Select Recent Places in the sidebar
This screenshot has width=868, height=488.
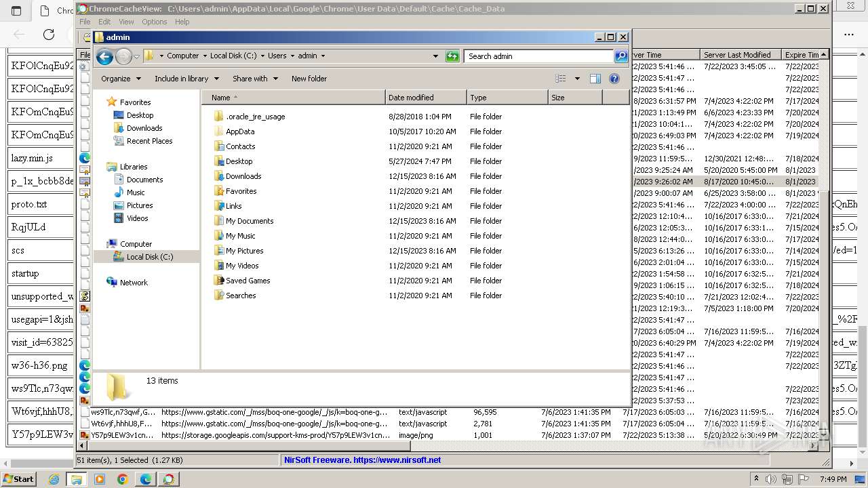click(x=149, y=141)
